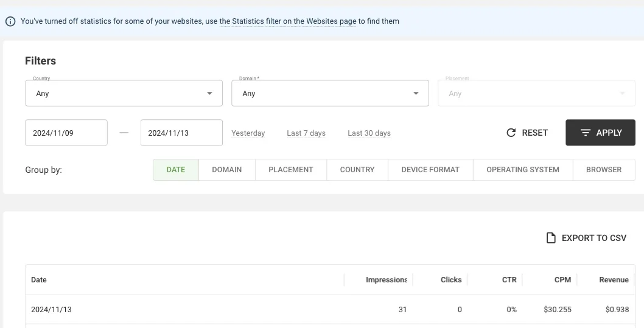Group statistics by Operating System

tap(523, 170)
